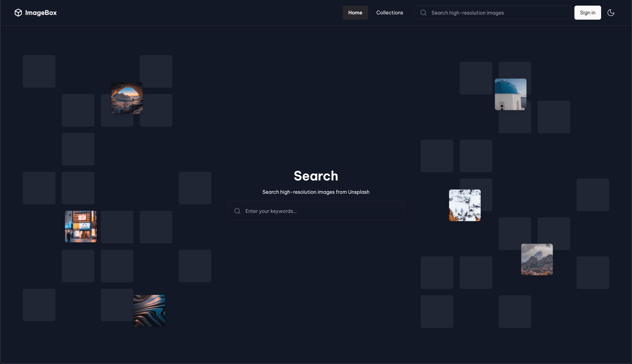Click the snowy forest landscape thumbnail
Image resolution: width=632 pixels, height=364 pixels.
(465, 205)
